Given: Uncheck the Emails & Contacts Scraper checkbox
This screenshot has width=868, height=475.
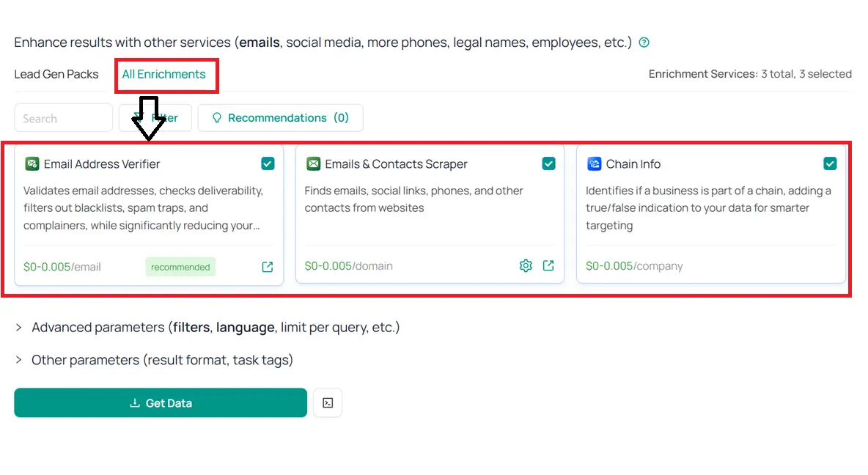Looking at the screenshot, I should point(548,163).
